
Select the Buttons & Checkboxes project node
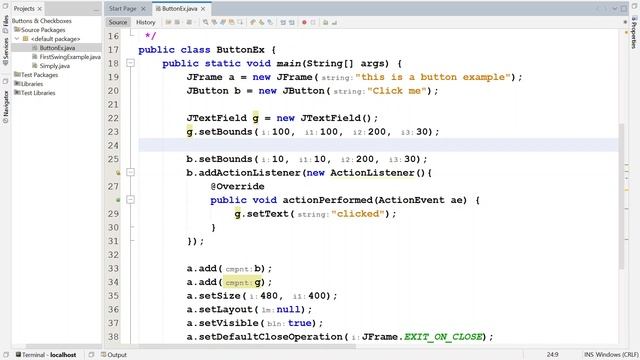point(42,21)
